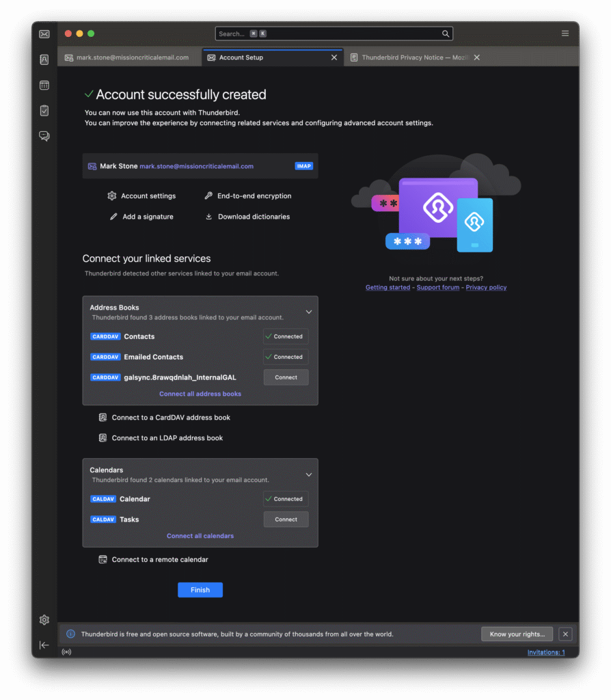Click the mark.stone email address link
This screenshot has width=611, height=700.
(x=196, y=166)
